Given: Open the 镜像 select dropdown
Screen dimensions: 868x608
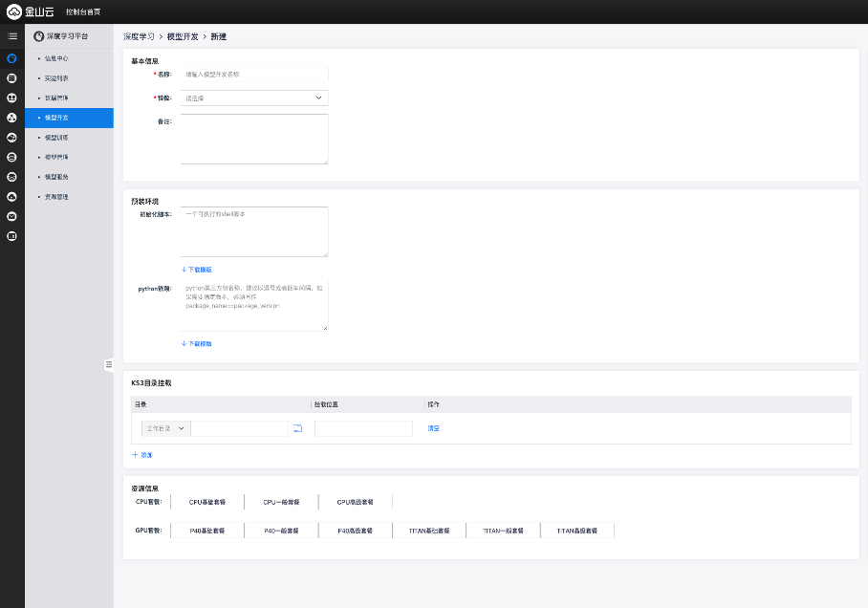Looking at the screenshot, I should click(254, 98).
